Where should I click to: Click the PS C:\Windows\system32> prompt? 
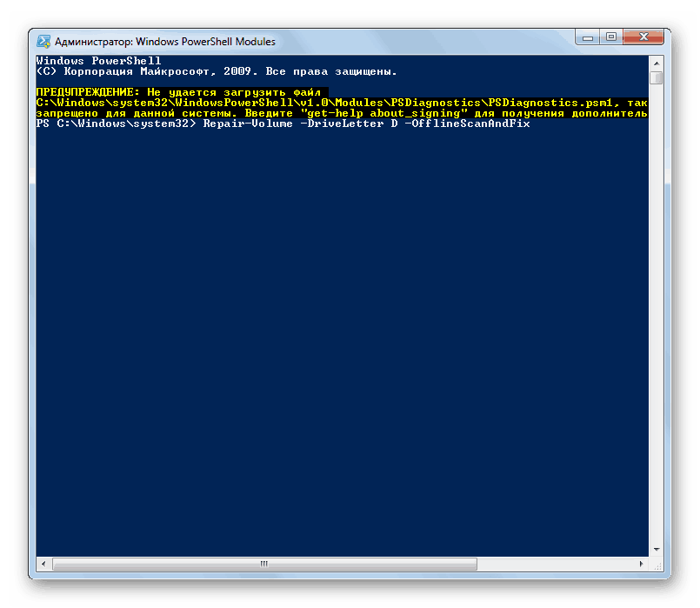pos(116,124)
